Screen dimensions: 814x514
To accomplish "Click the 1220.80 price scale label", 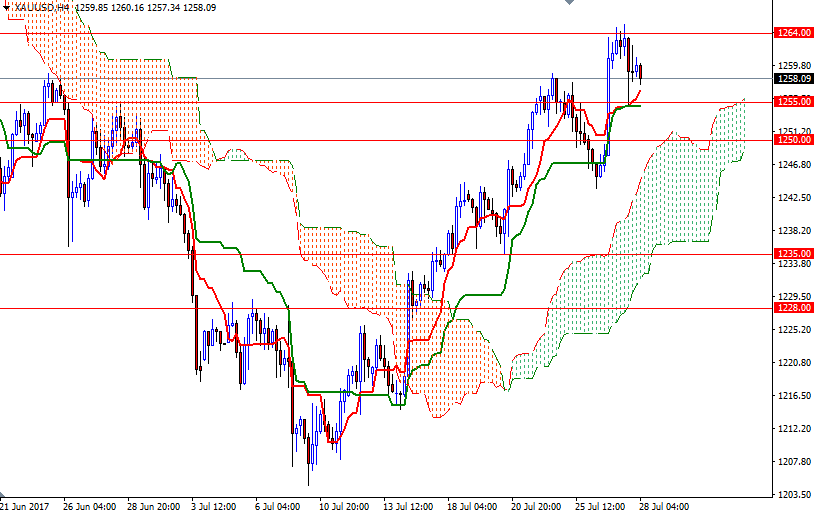I will click(x=792, y=363).
